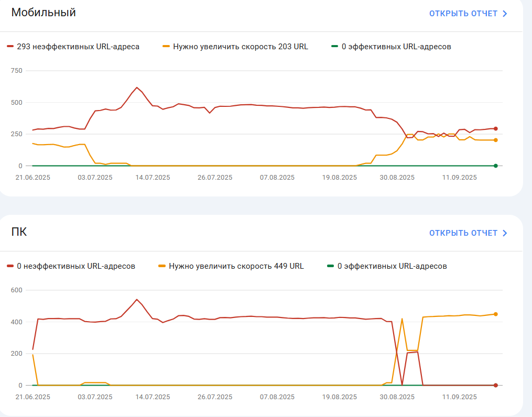
Task: Click 14.07.2025 date label on ПК chart
Action: (x=153, y=397)
